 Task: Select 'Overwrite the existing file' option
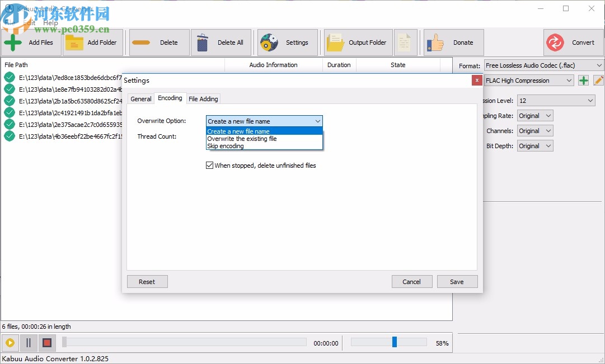click(x=243, y=139)
